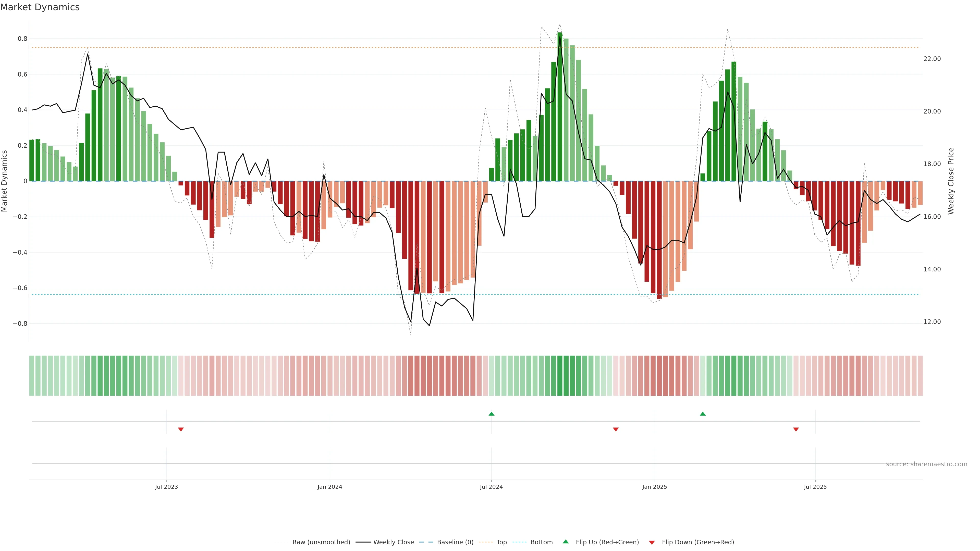Click the red Flip Down marker after Jul 2023
The height and width of the screenshot is (551, 980).
181,429
